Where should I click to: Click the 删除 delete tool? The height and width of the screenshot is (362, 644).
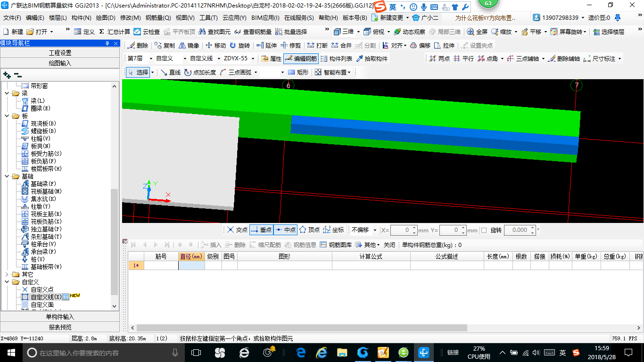[x=138, y=46]
